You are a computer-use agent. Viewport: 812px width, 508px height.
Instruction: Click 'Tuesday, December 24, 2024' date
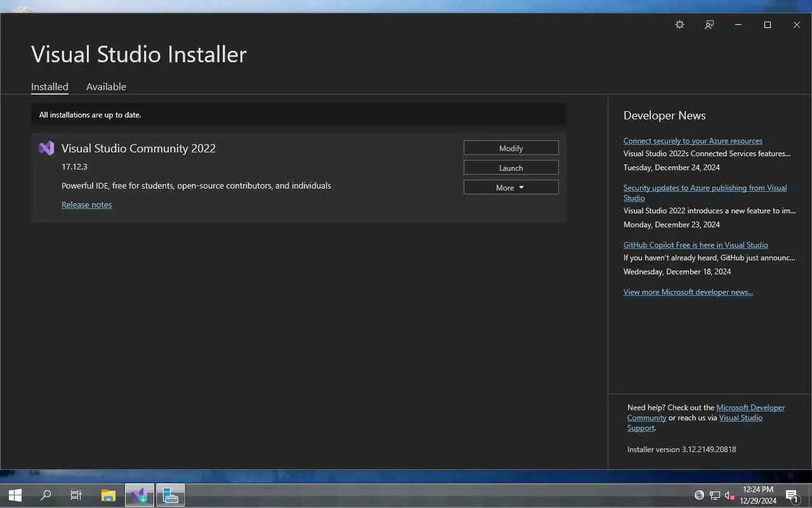pyautogui.click(x=671, y=168)
